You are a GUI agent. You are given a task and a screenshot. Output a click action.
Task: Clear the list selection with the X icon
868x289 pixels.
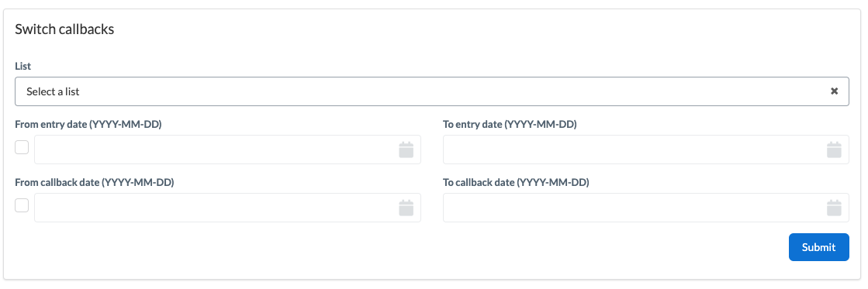(834, 91)
